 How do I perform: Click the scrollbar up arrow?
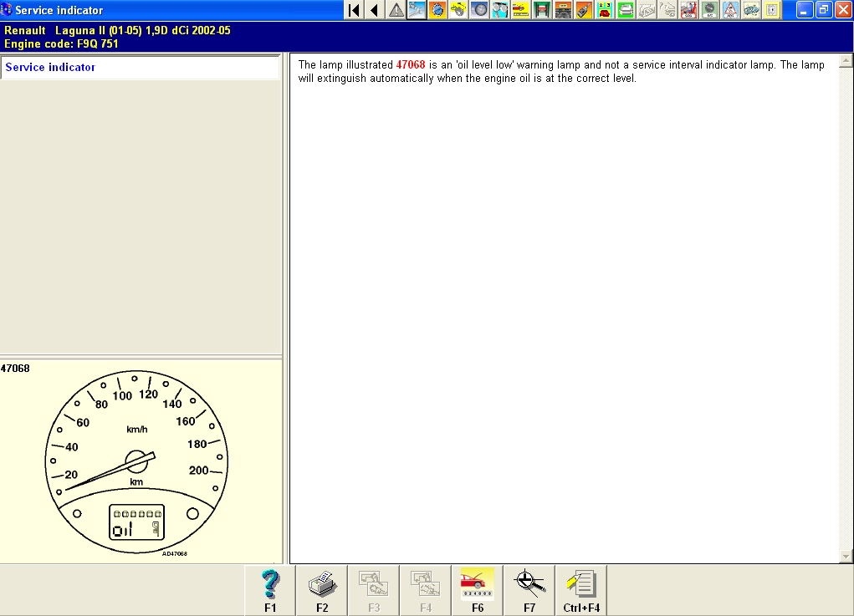pyautogui.click(x=846, y=60)
